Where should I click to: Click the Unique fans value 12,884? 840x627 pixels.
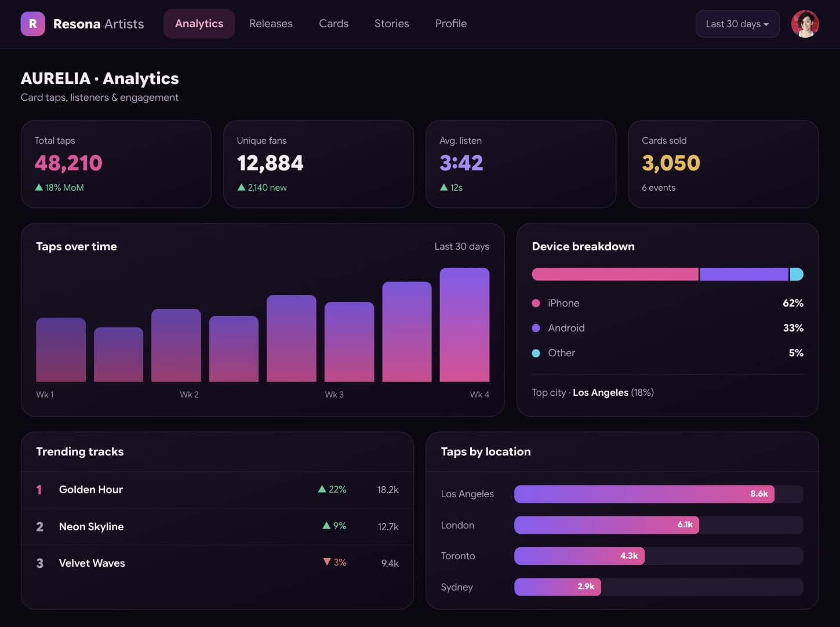270,163
